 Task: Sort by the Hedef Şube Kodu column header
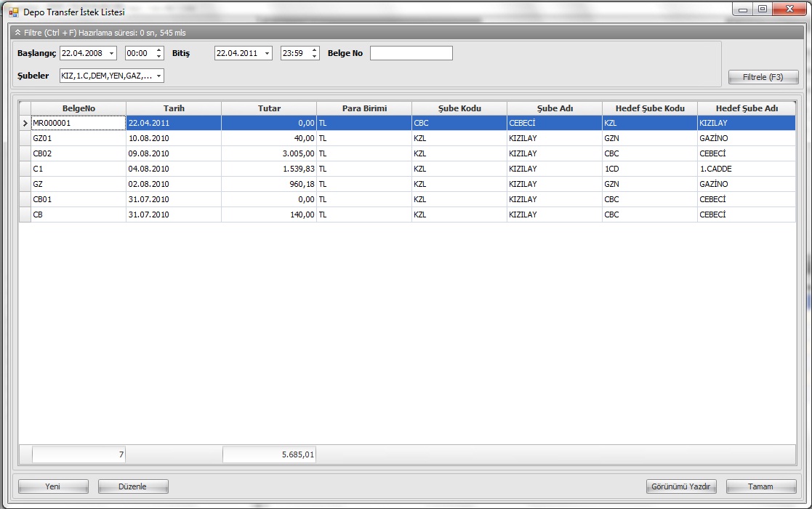coord(651,108)
